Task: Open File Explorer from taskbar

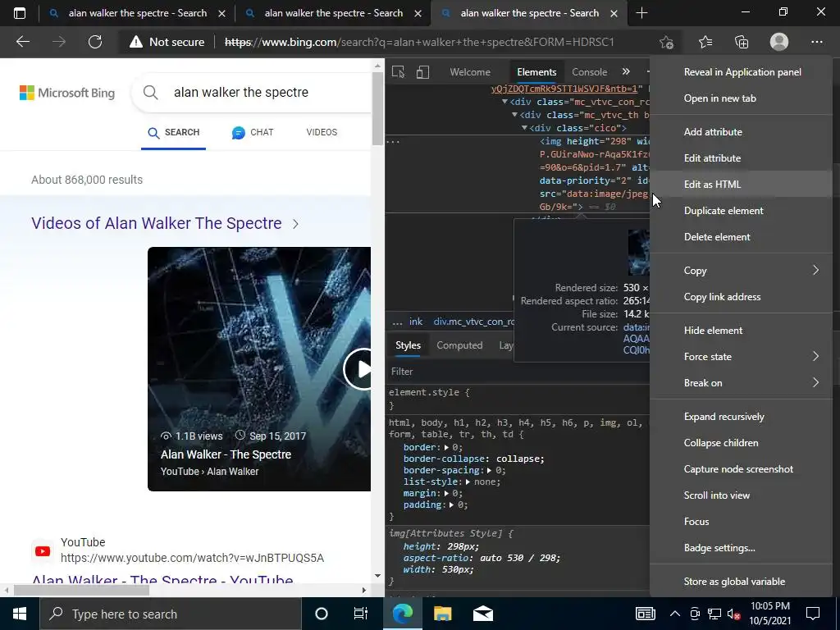Action: (442, 614)
